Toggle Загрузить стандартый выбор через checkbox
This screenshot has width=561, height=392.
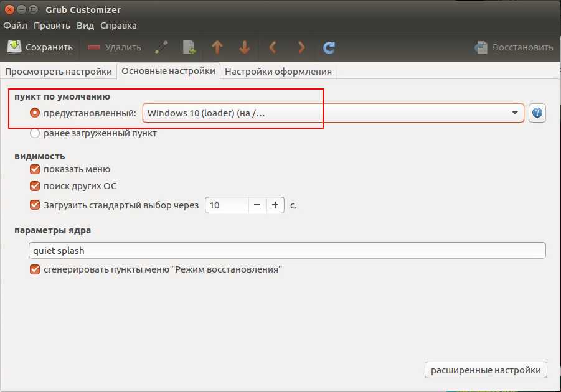tap(35, 205)
